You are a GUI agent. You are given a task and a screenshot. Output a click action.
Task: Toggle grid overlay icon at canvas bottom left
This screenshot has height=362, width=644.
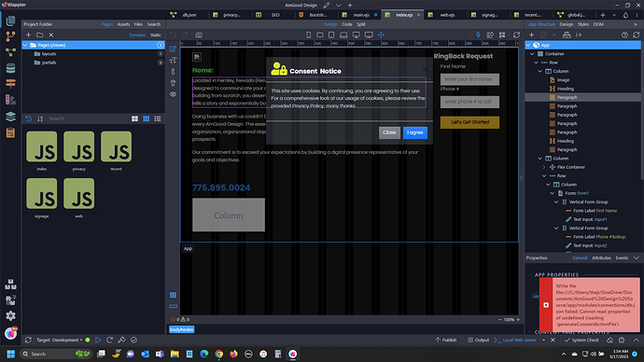click(173, 295)
